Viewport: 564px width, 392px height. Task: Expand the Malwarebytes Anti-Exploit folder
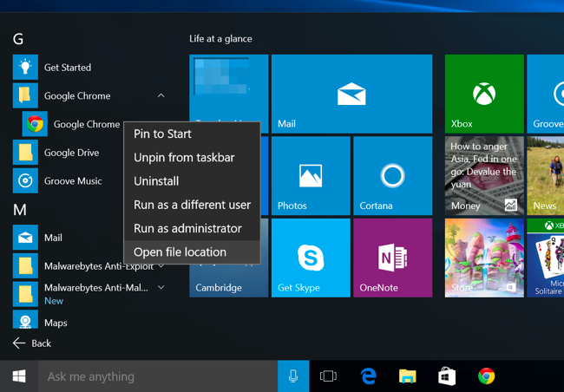161,266
